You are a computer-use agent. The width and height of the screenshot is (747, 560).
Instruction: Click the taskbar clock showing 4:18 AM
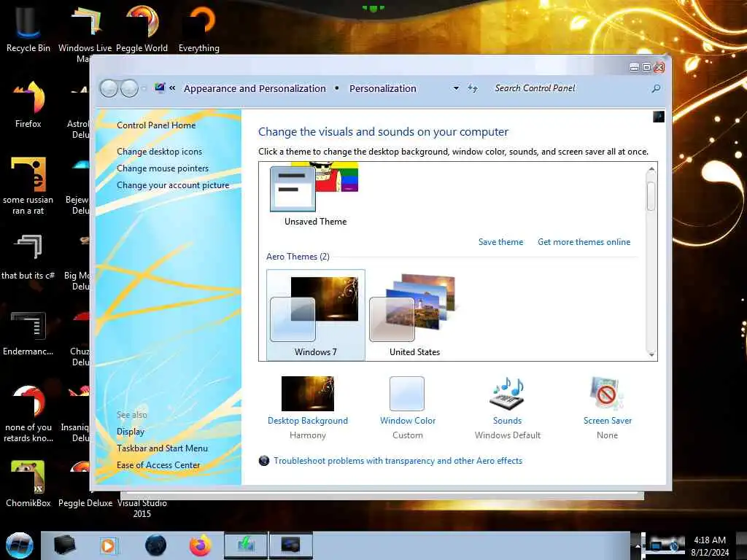[710, 546]
